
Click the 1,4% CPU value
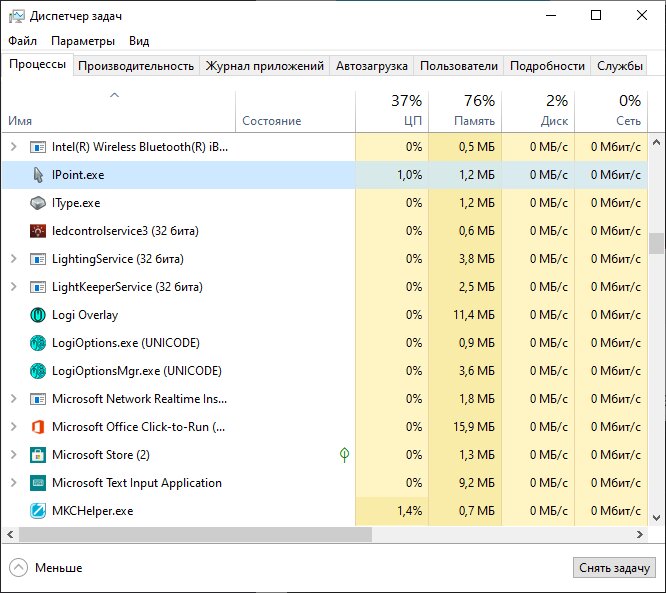410,511
